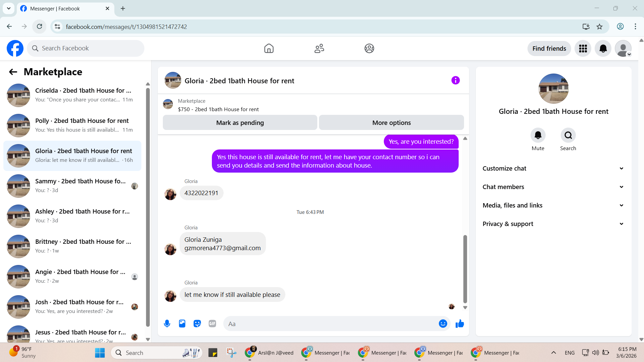The image size is (644, 362).
Task: View site information icon in address bar
Action: (57, 27)
